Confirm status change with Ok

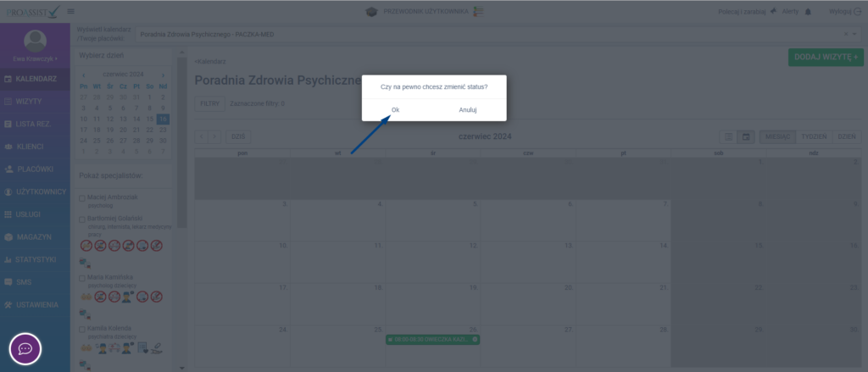pyautogui.click(x=396, y=110)
